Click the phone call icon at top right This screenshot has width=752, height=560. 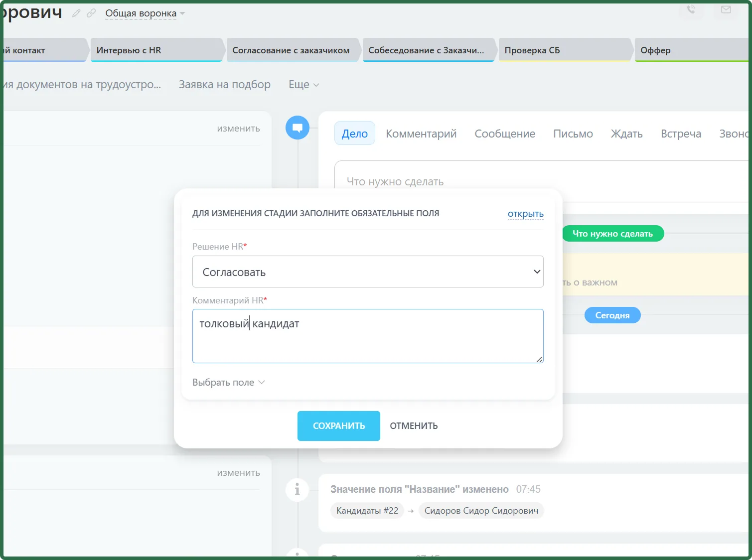[x=691, y=9]
